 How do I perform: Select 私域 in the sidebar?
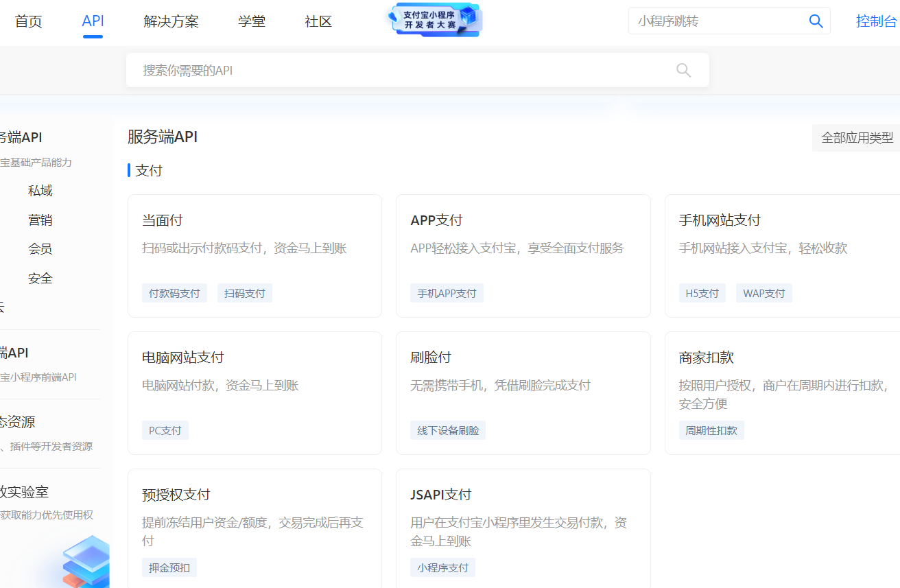coord(40,191)
